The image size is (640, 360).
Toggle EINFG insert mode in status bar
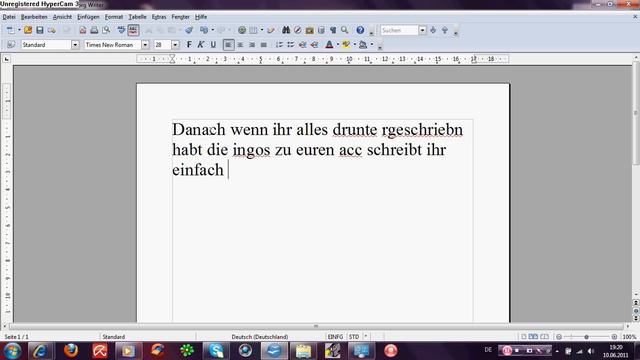point(335,337)
